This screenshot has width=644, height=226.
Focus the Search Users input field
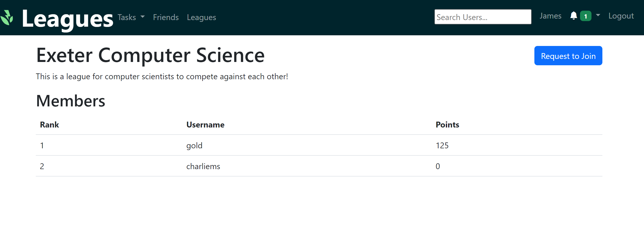point(483,17)
